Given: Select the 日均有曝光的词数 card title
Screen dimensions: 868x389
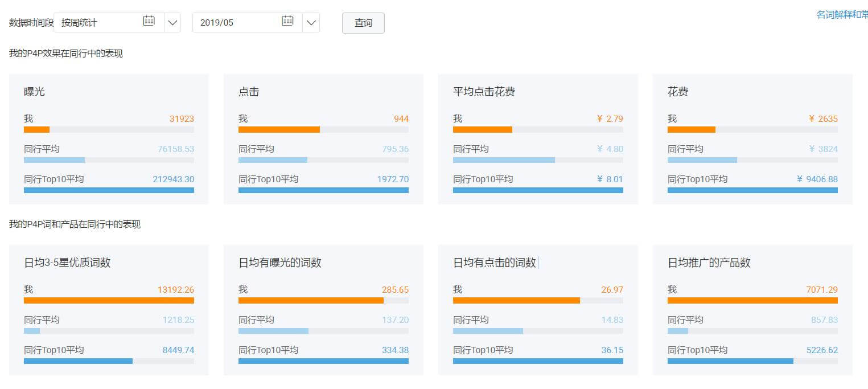Looking at the screenshot, I should click(280, 263).
